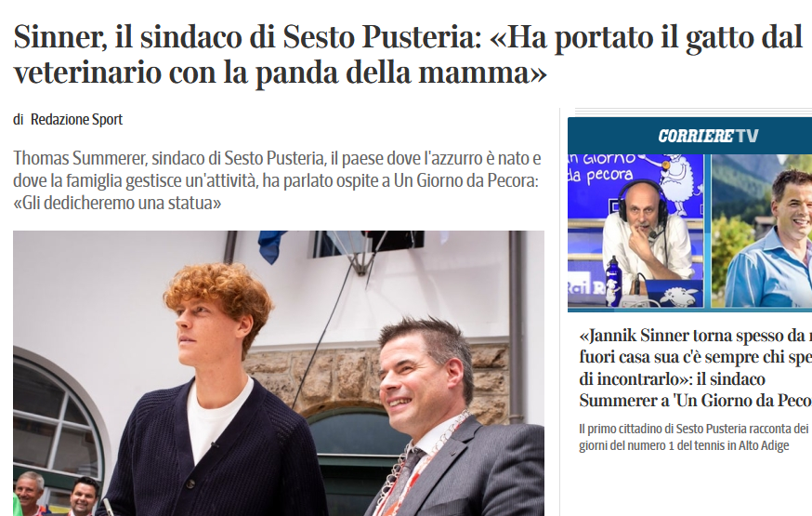Viewport: 812px width, 516px height.
Task: Click the spectators at the bottom left of the photo
Action: [57, 493]
